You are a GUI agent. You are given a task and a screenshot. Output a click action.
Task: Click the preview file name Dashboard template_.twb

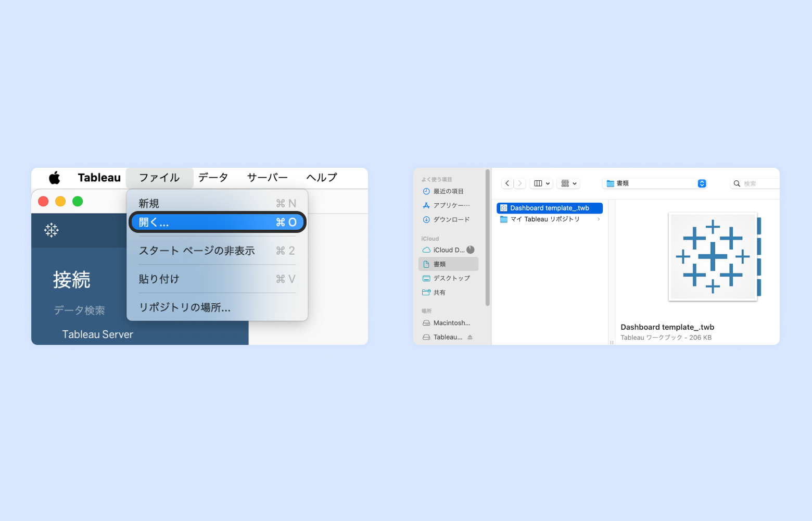pyautogui.click(x=667, y=327)
